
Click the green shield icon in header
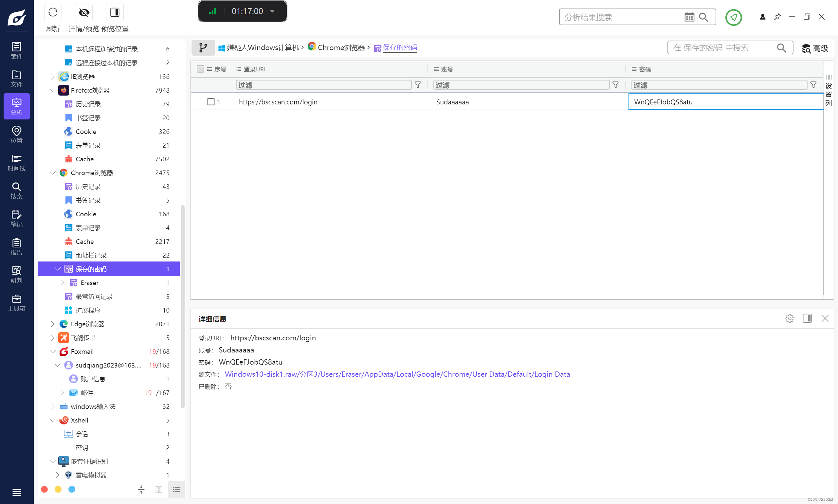point(733,17)
